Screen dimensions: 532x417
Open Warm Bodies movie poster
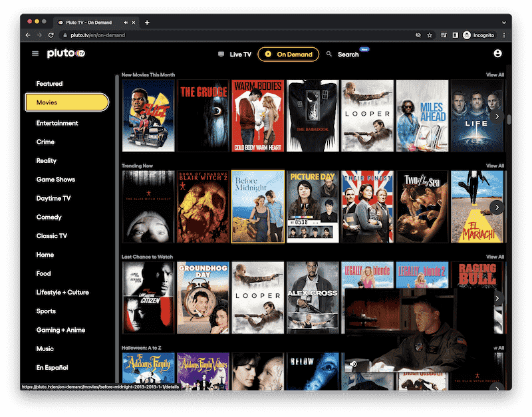[x=258, y=116]
